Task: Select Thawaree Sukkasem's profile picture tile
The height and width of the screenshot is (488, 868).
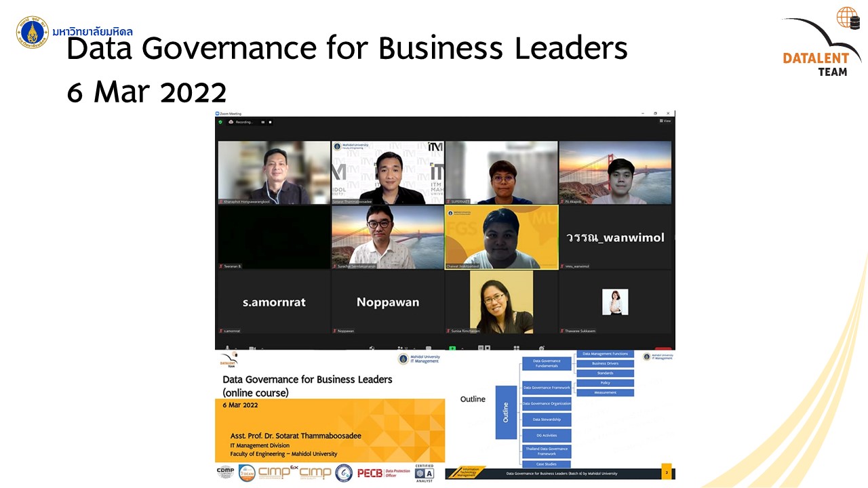Action: click(x=615, y=302)
